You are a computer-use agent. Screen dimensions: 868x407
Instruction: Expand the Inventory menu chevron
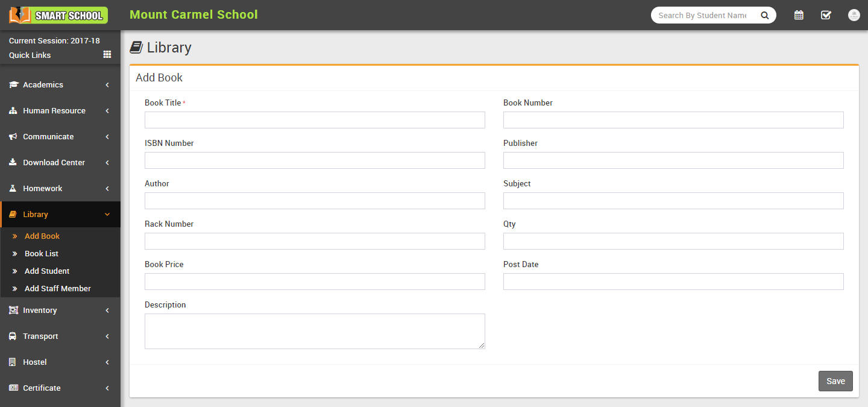(x=107, y=311)
